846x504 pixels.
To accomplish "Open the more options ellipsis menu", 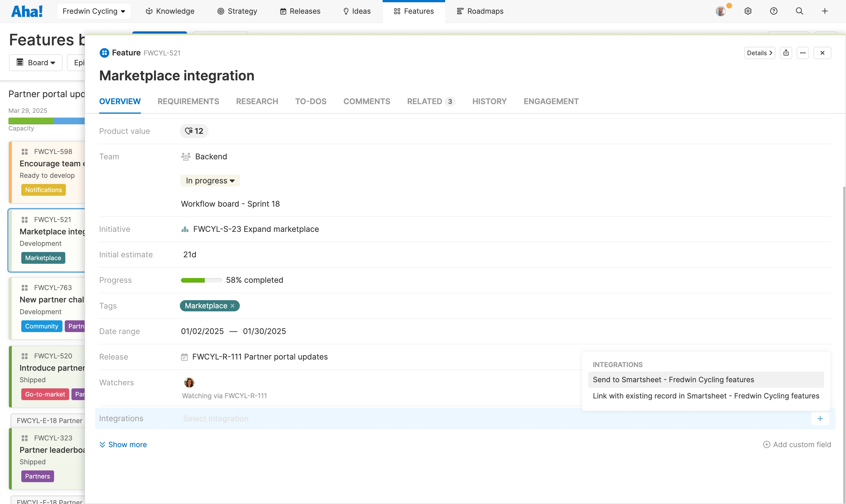I will (803, 53).
